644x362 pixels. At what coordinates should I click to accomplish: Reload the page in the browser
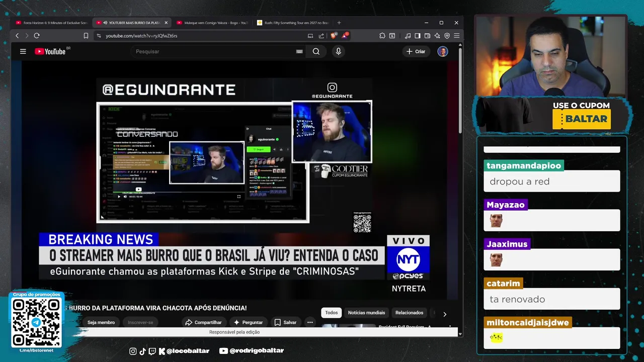[37, 36]
